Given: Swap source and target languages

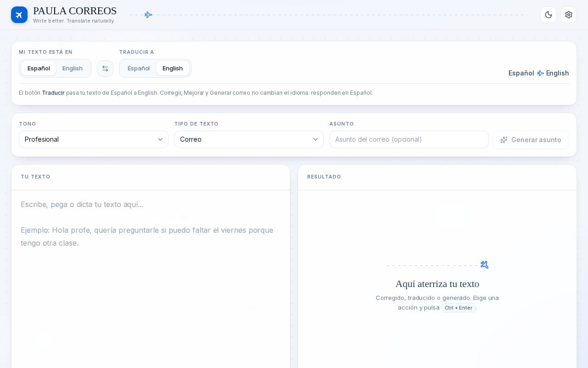Looking at the screenshot, I should [105, 69].
